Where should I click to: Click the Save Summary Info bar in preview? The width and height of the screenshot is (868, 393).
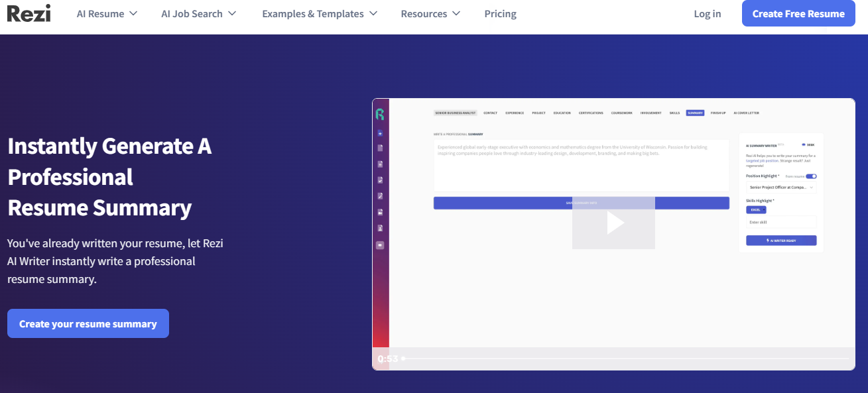tap(582, 203)
